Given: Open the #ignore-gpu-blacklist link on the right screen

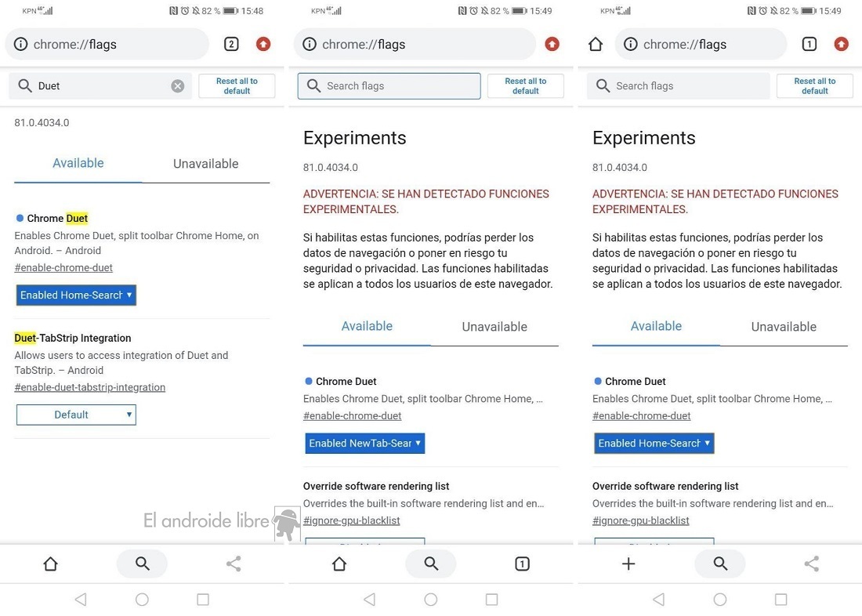Looking at the screenshot, I should click(x=640, y=520).
